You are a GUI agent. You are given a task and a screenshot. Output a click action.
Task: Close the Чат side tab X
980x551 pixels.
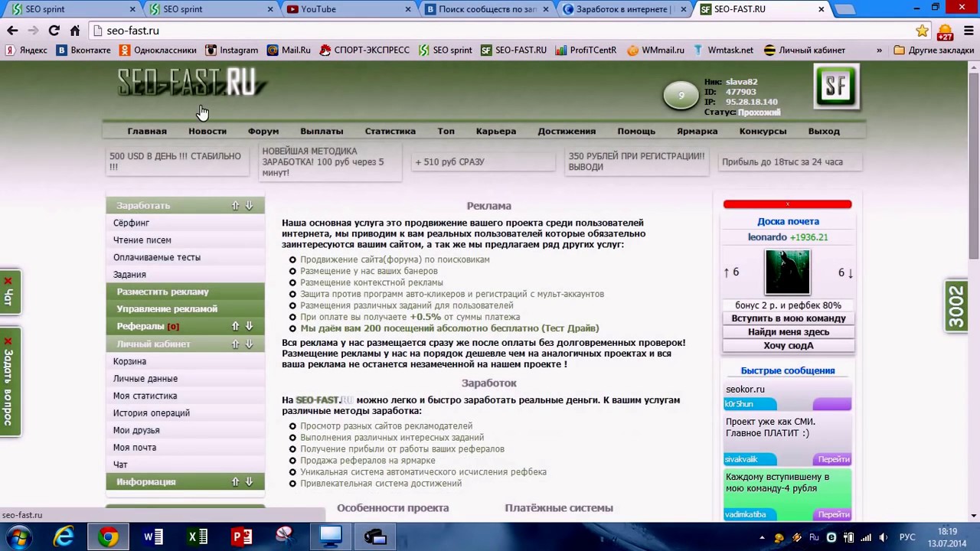coord(8,282)
